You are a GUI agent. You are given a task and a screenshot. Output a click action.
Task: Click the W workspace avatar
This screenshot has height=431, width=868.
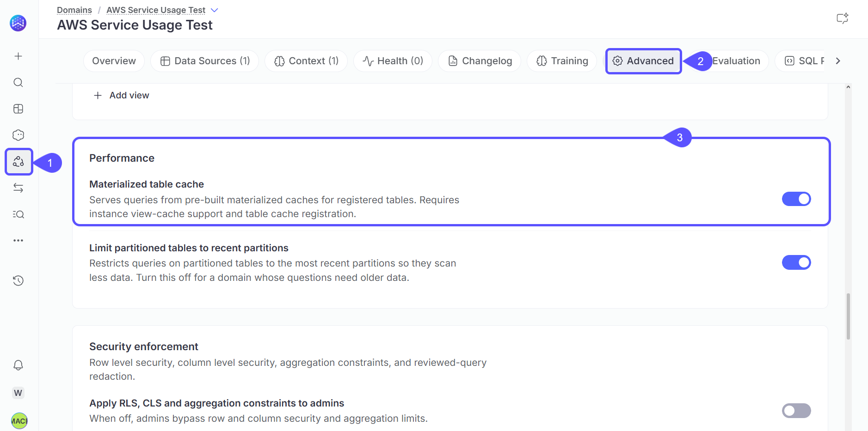click(x=18, y=393)
